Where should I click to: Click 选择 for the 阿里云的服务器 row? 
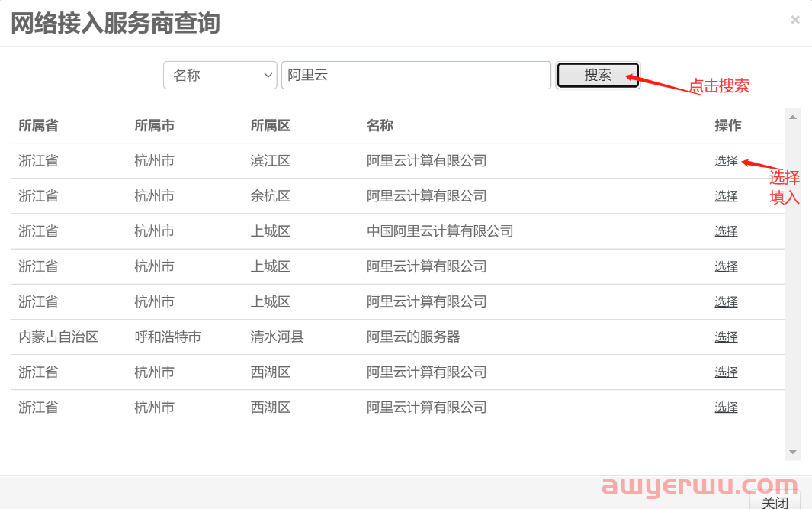726,337
